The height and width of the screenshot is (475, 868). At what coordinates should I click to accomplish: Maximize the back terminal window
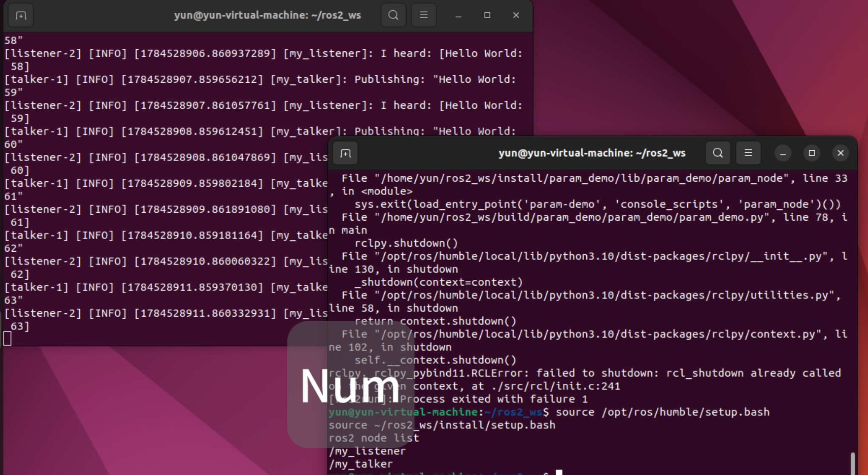[x=487, y=16]
